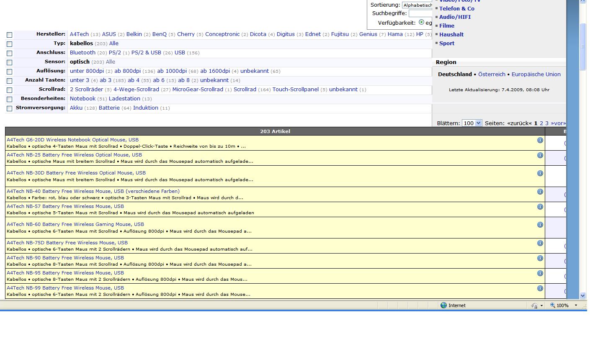Screen dimensions: 603x364
Task: Go to results page 3
Action: [547, 123]
